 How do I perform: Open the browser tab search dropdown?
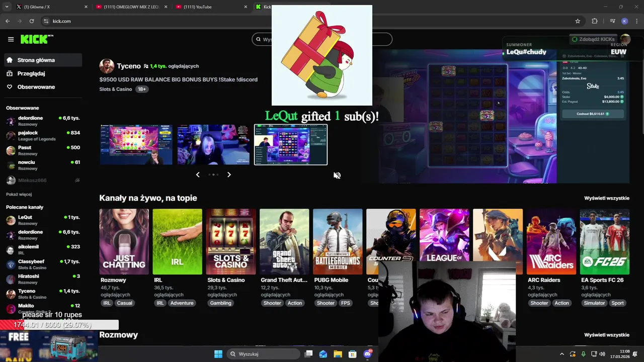point(7,7)
